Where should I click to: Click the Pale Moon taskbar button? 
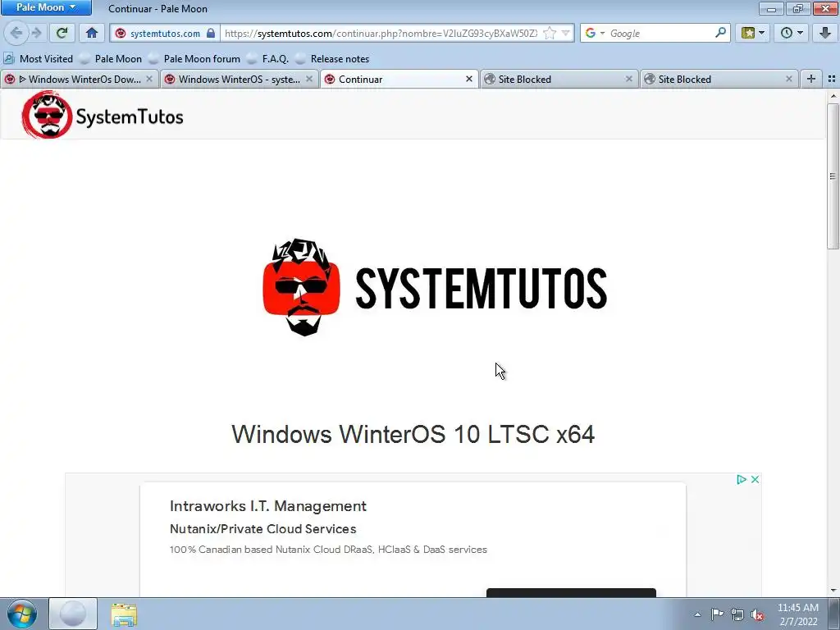(73, 614)
